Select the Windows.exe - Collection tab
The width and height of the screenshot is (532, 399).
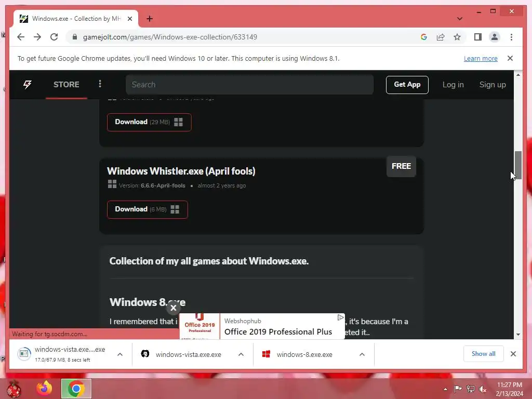(76, 19)
